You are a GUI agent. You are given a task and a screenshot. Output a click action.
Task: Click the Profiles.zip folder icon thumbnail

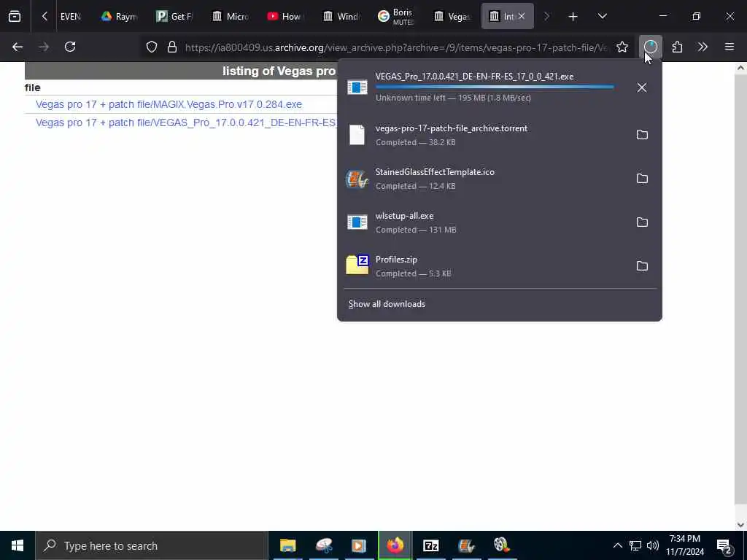[x=357, y=265]
